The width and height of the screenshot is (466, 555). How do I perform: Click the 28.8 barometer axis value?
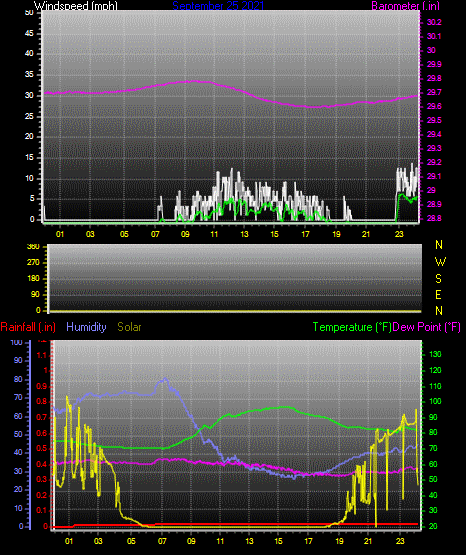(434, 218)
